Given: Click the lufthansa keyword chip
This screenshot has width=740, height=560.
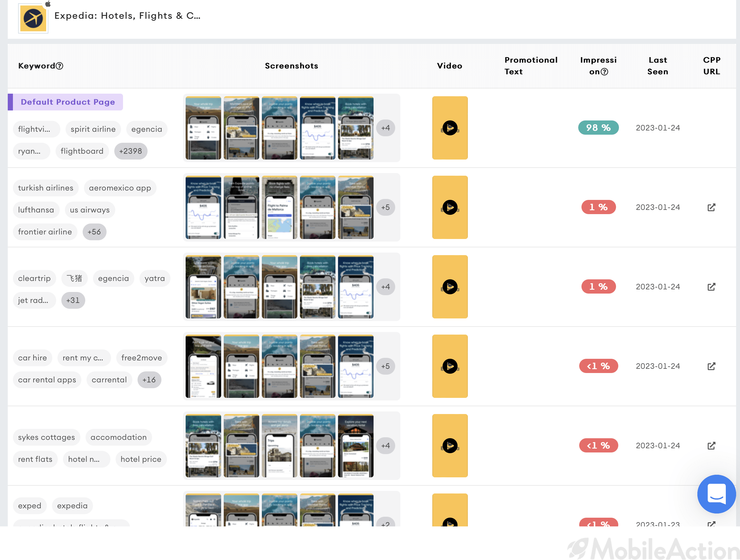Looking at the screenshot, I should click(x=36, y=210).
